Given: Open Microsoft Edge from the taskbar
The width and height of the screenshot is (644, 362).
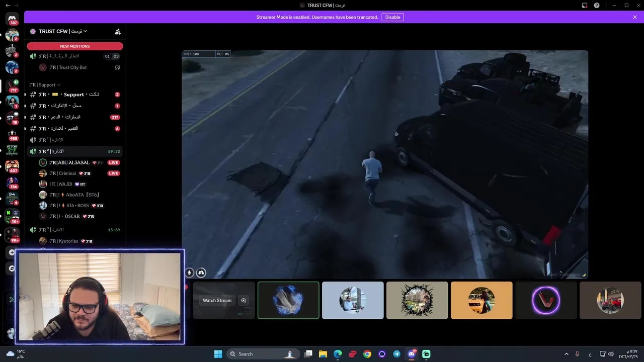Looking at the screenshot, I should click(x=338, y=354).
